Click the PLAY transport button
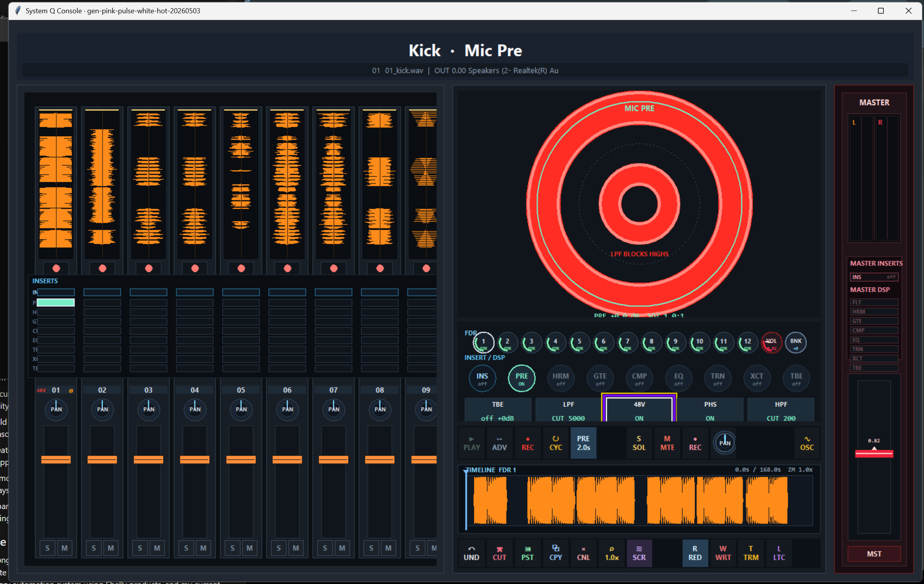 coord(471,443)
